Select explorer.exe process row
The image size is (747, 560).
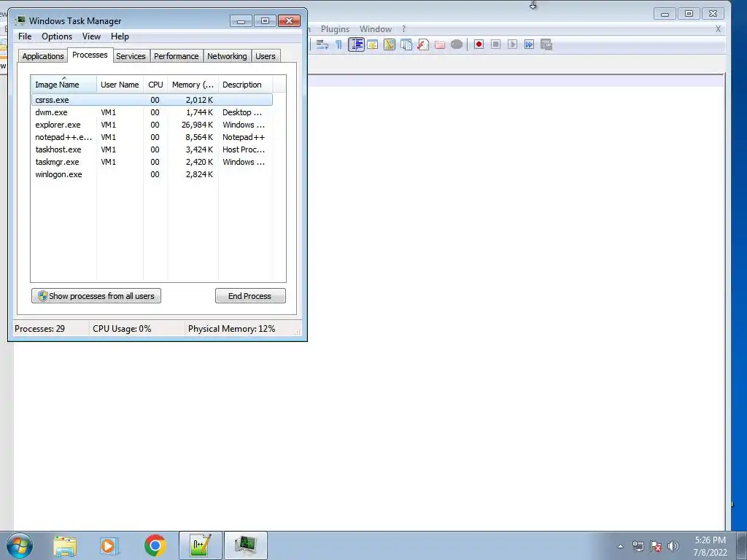[152, 125]
